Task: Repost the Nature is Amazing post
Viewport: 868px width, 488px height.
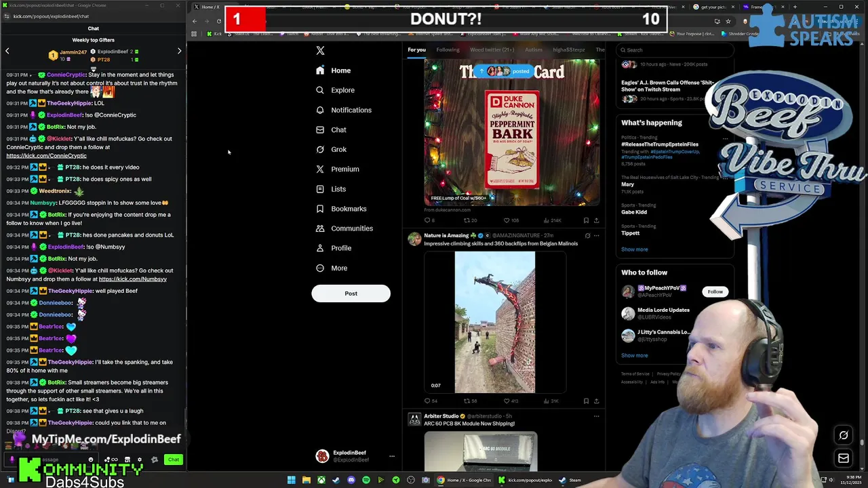Action: (x=470, y=401)
